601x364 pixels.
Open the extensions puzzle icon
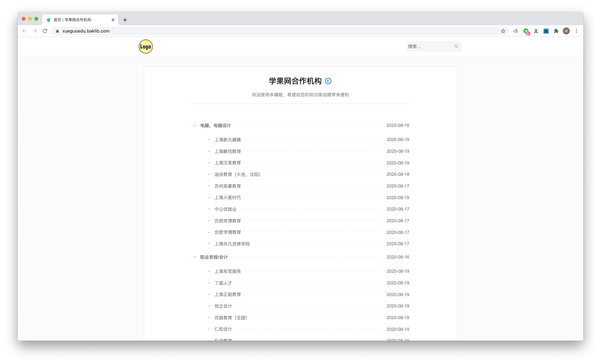556,31
